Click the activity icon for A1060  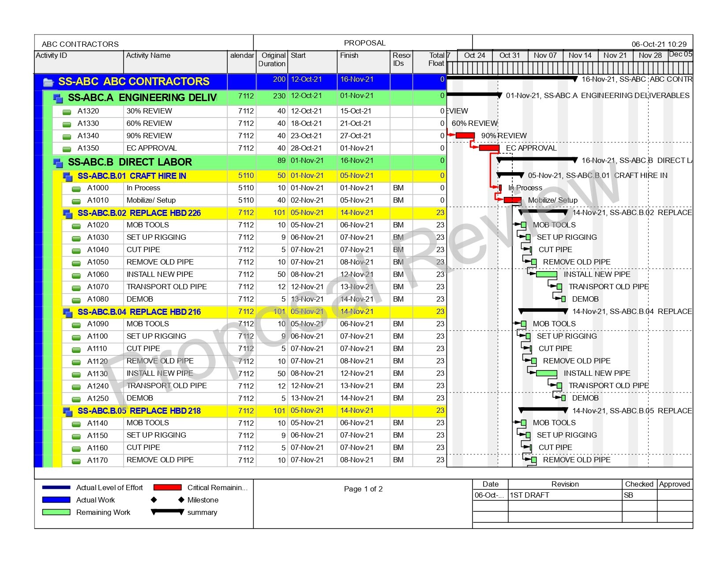[x=76, y=276]
